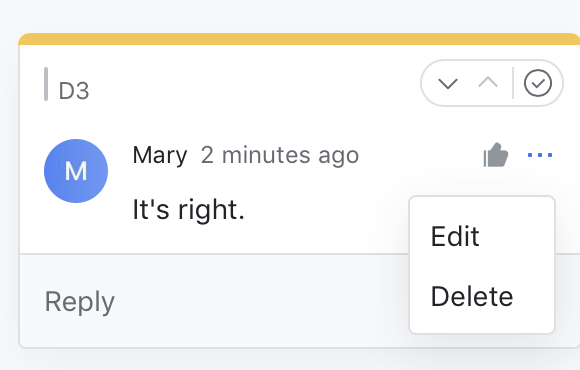
Task: Choose Delete from the comment menu
Action: 472,296
